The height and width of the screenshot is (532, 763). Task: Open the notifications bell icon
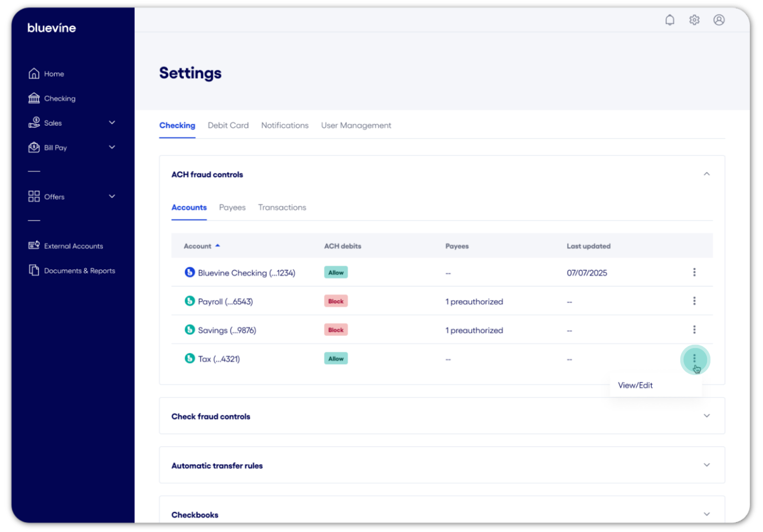tap(670, 20)
